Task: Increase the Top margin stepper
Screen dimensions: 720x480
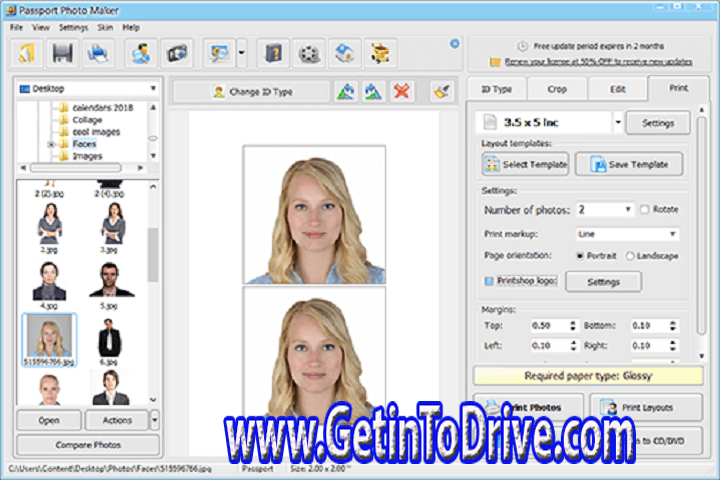Action: pyautogui.click(x=573, y=323)
